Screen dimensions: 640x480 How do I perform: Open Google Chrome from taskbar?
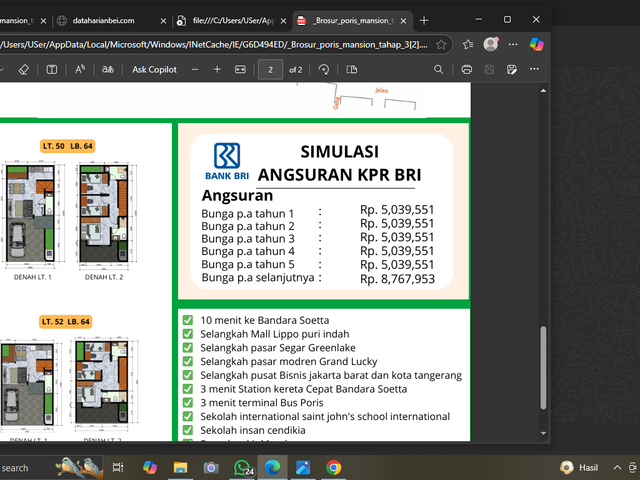333,467
